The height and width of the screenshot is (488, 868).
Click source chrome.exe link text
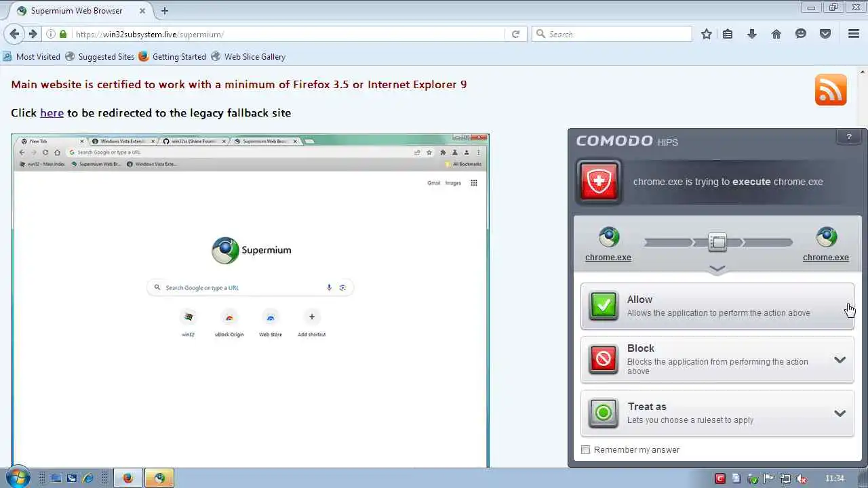[x=608, y=258]
